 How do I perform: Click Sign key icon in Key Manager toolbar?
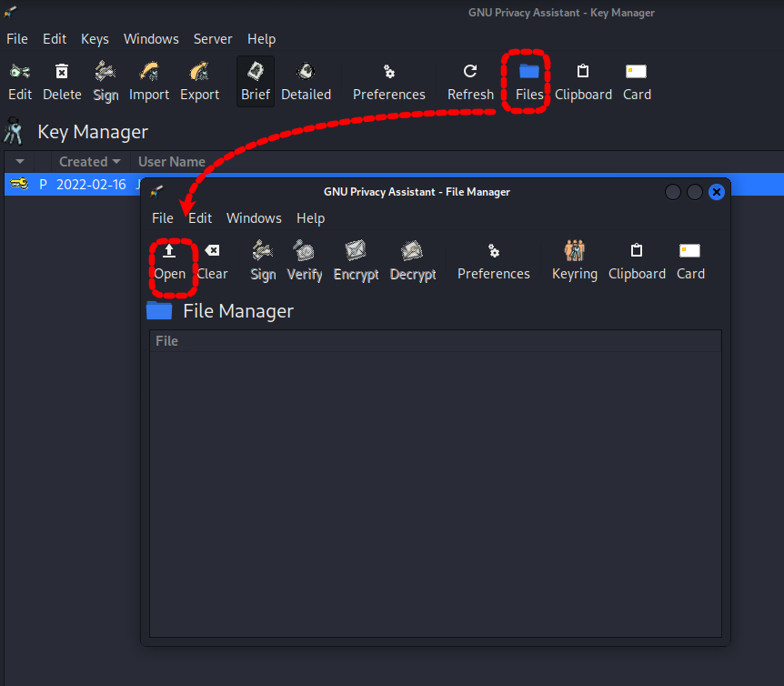tap(106, 82)
